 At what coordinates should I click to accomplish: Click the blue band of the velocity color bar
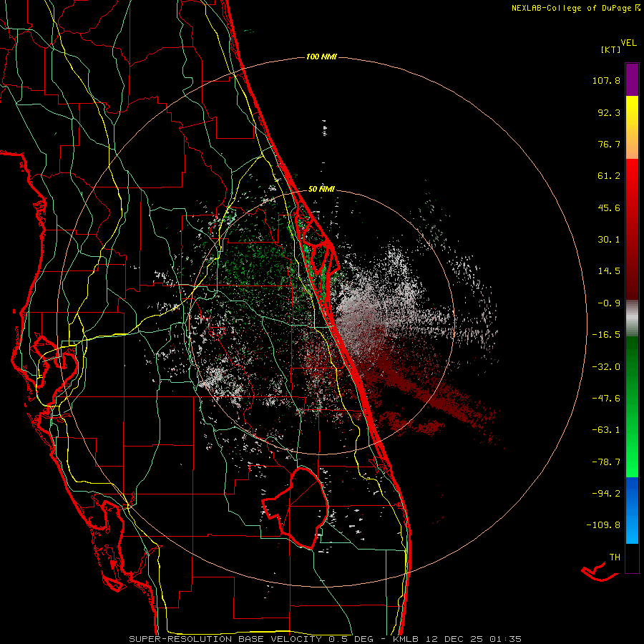pyautogui.click(x=632, y=510)
